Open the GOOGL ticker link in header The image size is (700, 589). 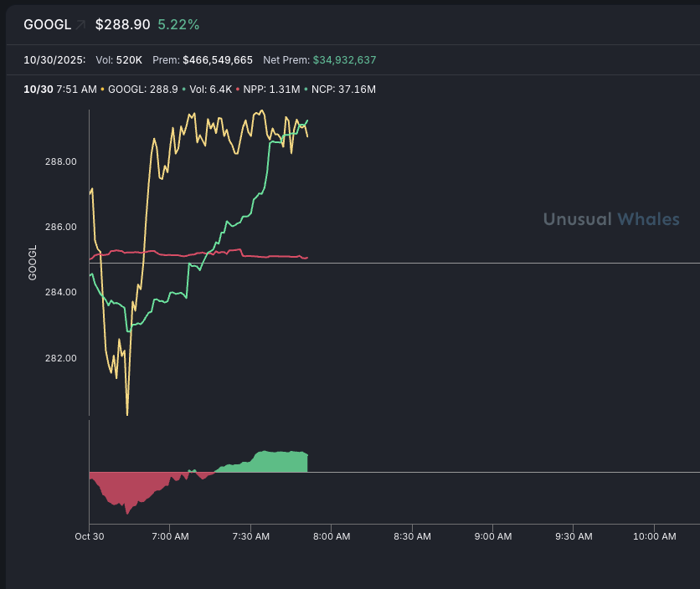click(47, 25)
